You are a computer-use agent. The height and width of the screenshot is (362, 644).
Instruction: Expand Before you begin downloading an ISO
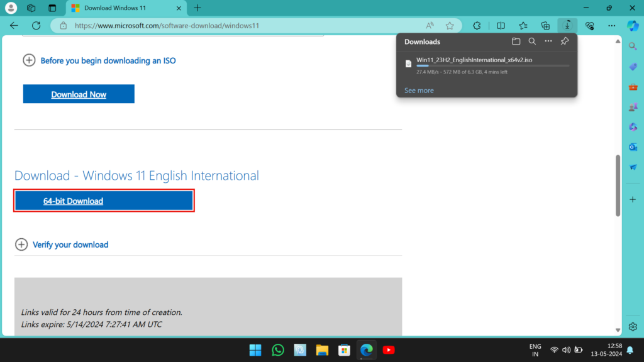(99, 61)
